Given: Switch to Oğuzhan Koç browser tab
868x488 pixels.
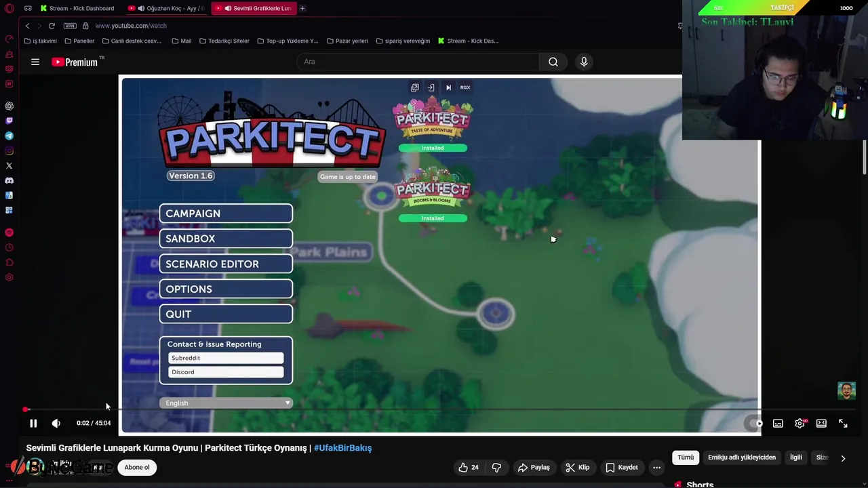Looking at the screenshot, I should pyautogui.click(x=166, y=8).
